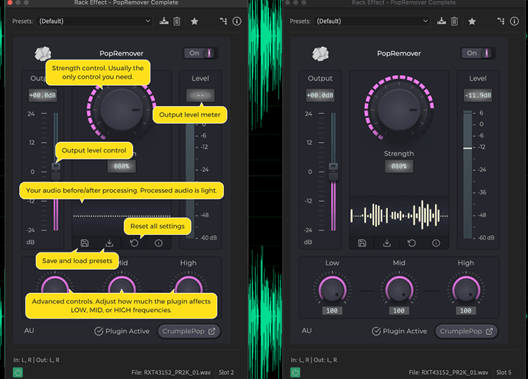Click the Level meter bar in right plugin
The image size is (528, 379).
(467, 174)
